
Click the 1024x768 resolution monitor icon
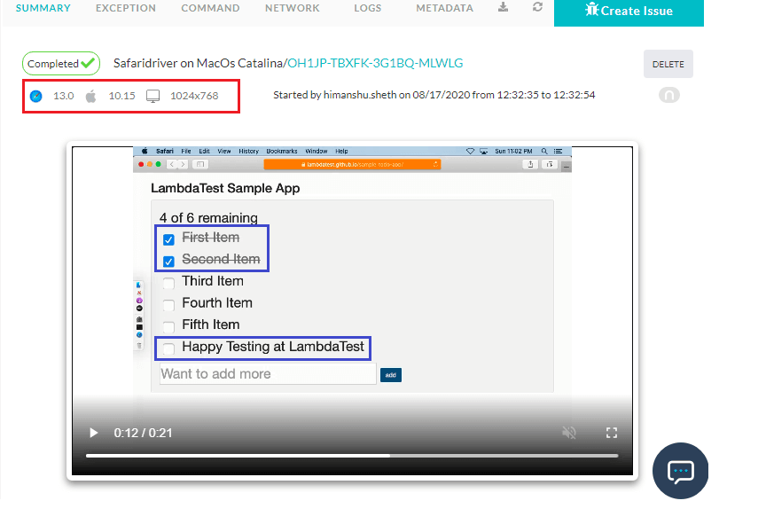[x=152, y=95]
